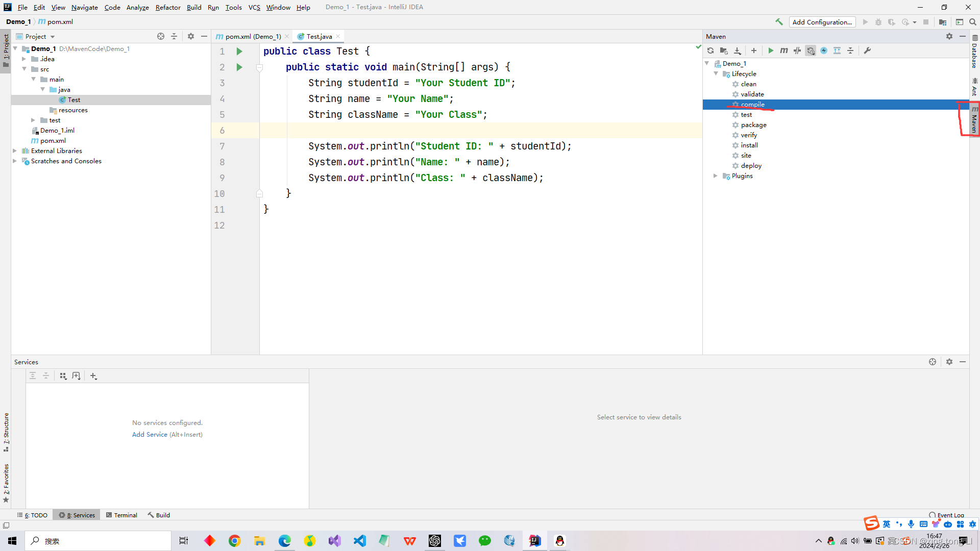Collapse all nodes in Maven panel
This screenshot has width=980, height=551.
point(850,51)
